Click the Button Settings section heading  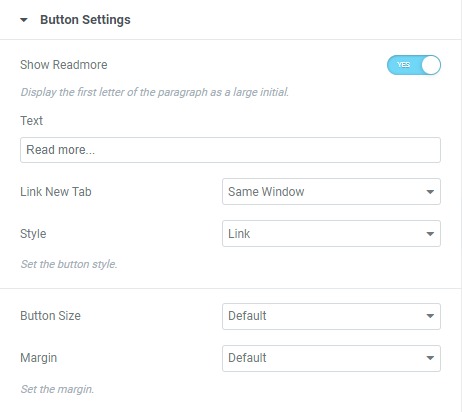[85, 20]
